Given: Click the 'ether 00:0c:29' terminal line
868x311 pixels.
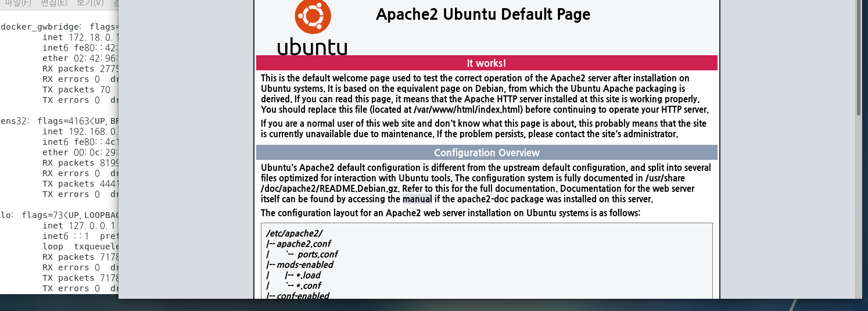Looking at the screenshot, I should pyautogui.click(x=80, y=152).
